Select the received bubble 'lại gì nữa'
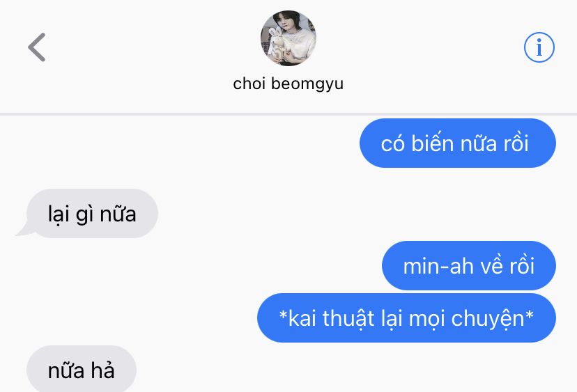This screenshot has width=577, height=392. point(92,213)
